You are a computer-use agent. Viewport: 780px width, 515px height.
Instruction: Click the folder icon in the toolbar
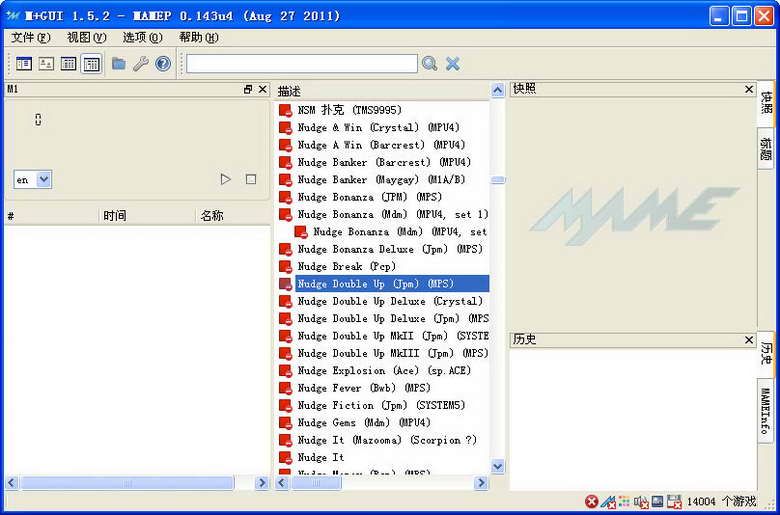point(119,64)
